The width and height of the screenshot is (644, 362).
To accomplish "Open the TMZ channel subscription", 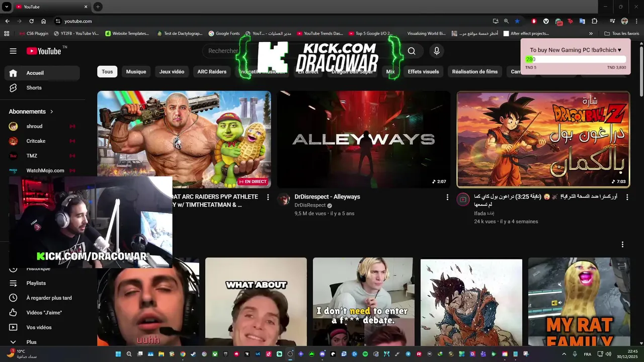I will coord(42,156).
